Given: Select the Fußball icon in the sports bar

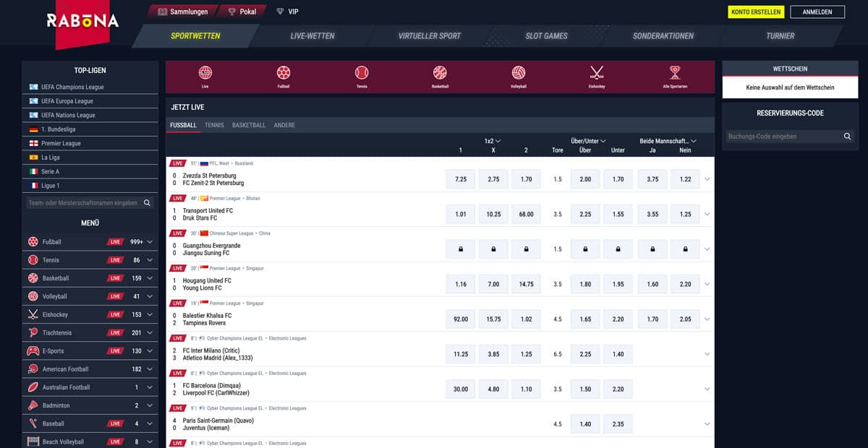Looking at the screenshot, I should pyautogui.click(x=284, y=72).
